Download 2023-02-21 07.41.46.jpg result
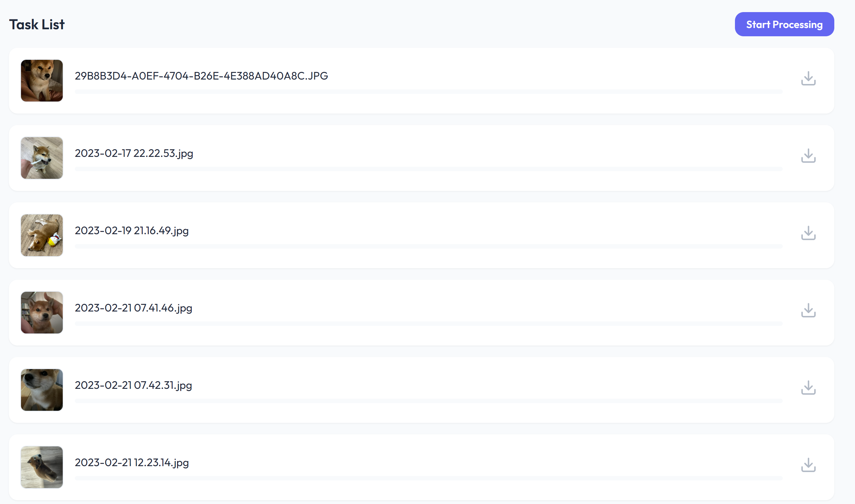Screen dimensions: 855x504 point(808,311)
